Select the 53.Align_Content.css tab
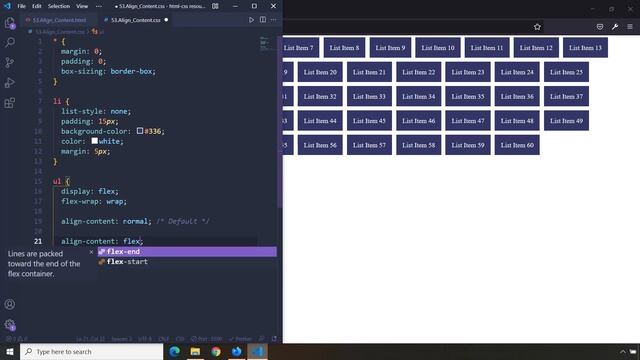 [136, 20]
